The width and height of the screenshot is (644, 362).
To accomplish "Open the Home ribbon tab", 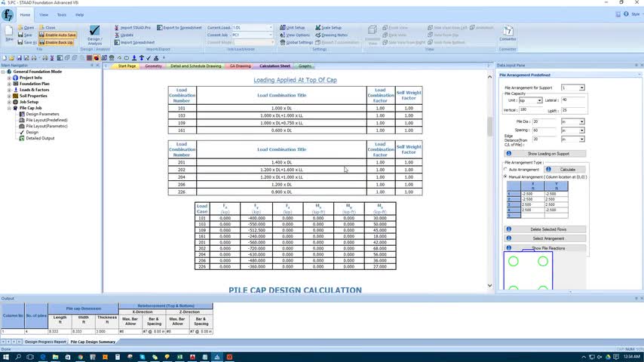I will [25, 15].
